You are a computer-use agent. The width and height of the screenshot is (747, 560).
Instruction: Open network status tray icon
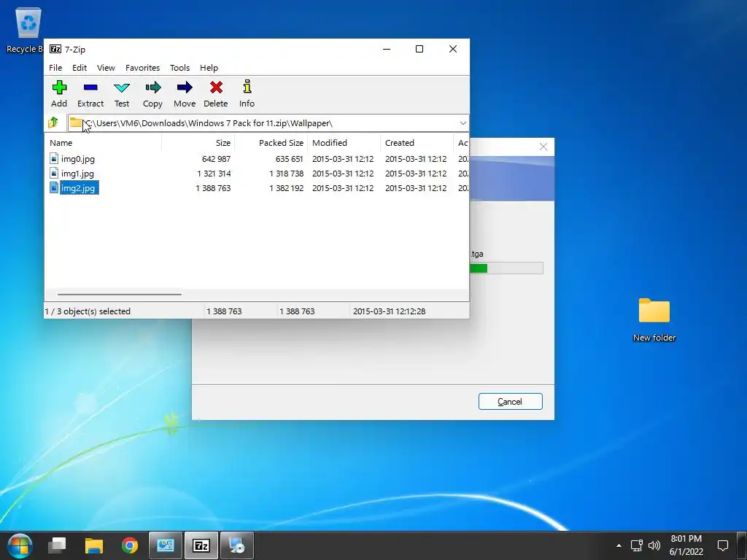(636, 545)
